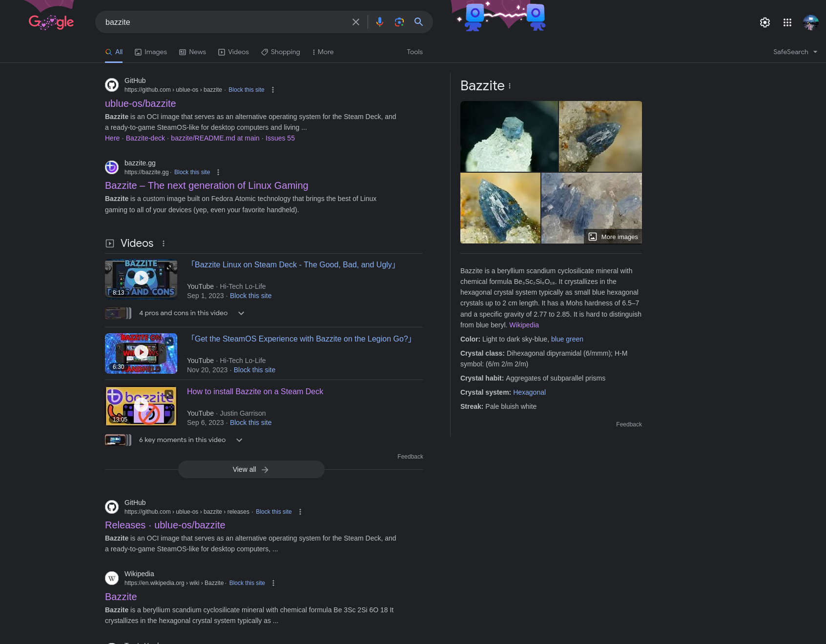Open Bazzite Linux on Steam Deck video title
826x644 pixels.
(292, 264)
